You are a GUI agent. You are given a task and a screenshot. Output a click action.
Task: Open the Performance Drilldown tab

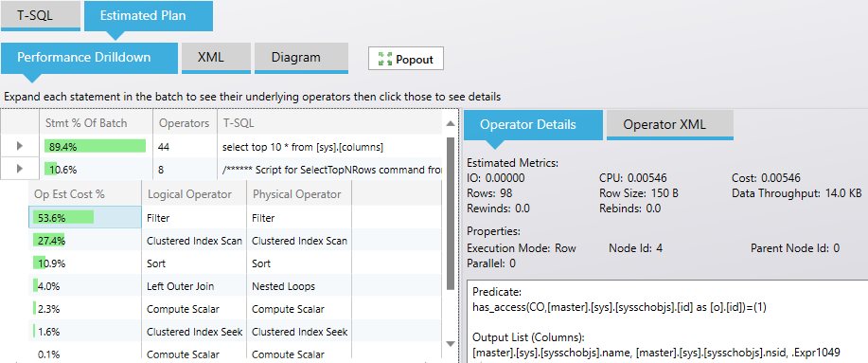(x=89, y=58)
